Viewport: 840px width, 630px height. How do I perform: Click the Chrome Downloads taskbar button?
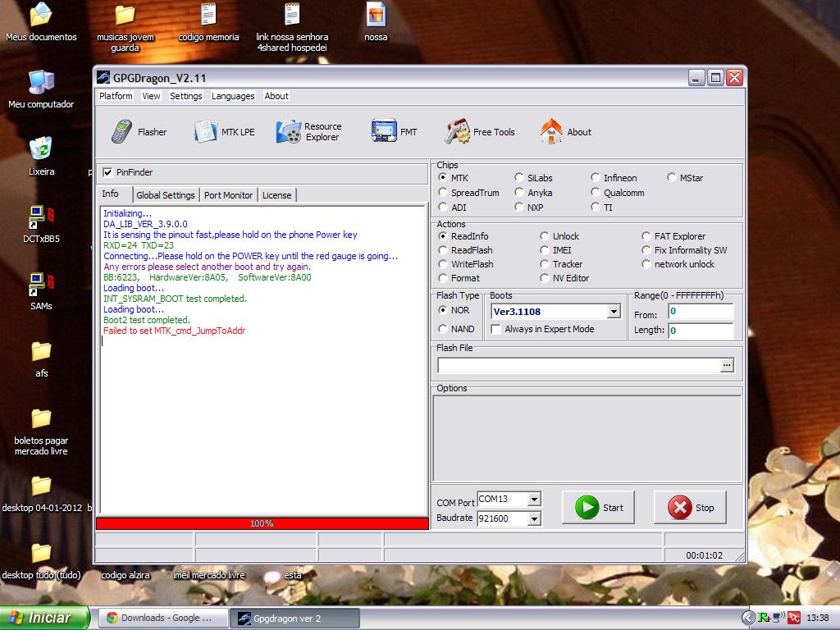click(163, 618)
